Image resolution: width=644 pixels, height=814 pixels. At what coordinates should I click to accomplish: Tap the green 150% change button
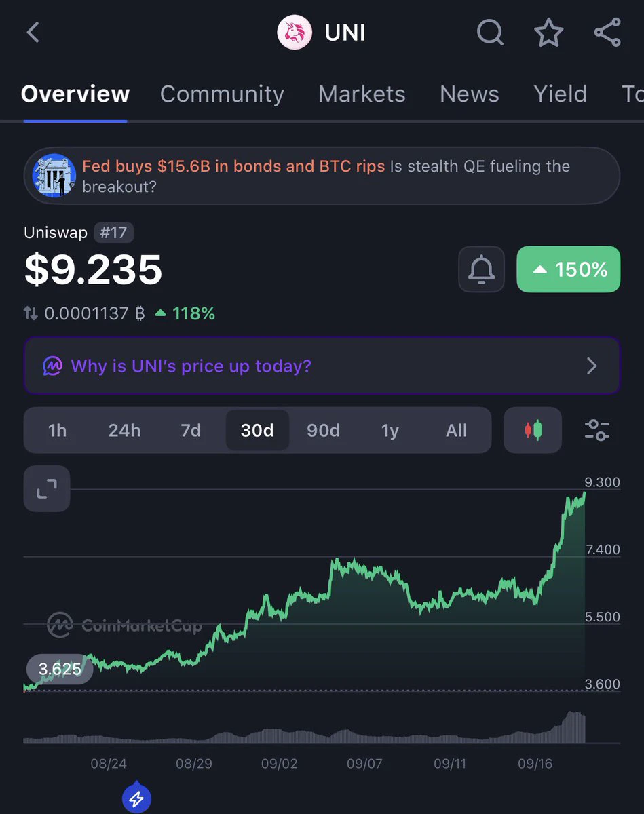click(x=569, y=269)
